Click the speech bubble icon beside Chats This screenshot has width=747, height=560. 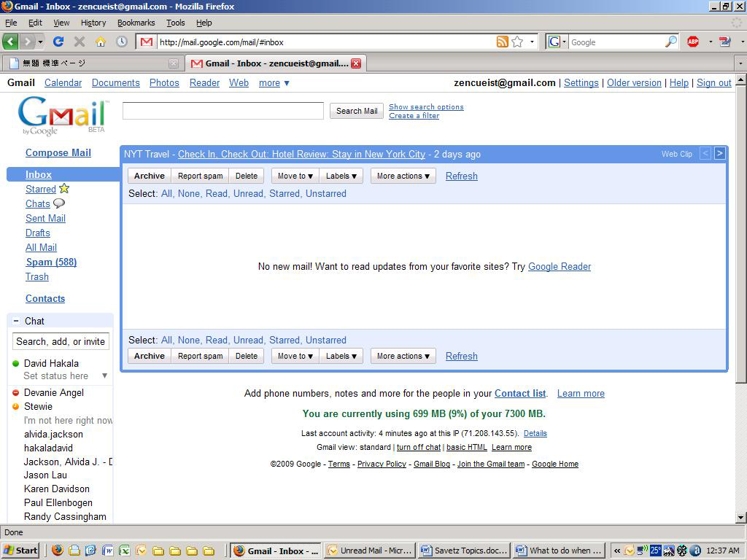click(x=59, y=203)
